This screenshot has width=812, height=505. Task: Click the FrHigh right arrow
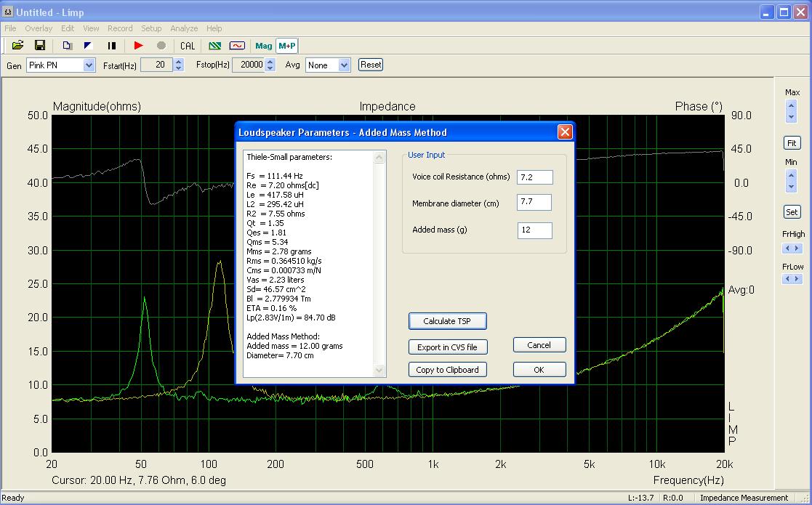[x=797, y=249]
